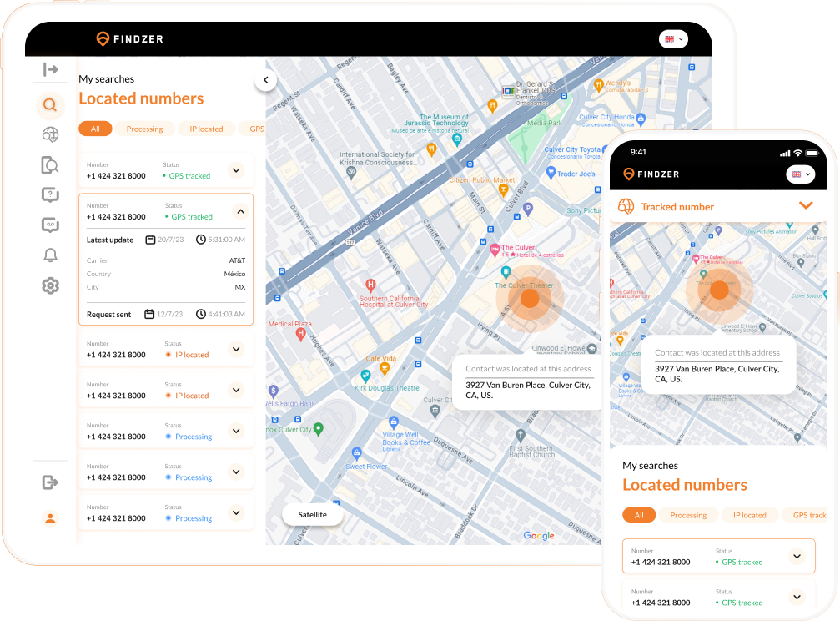Expand the second GPS tracked row on the phone
The image size is (840, 621).
pyautogui.click(x=797, y=597)
